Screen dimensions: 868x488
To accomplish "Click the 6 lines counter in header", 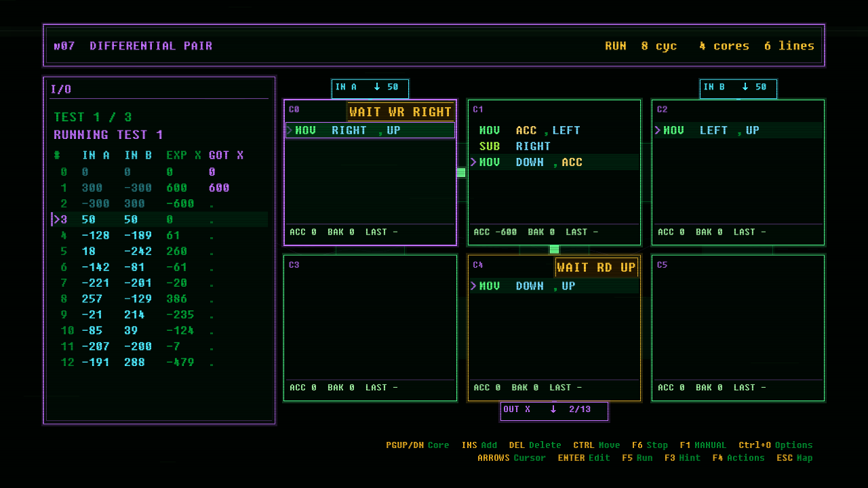I will [789, 46].
